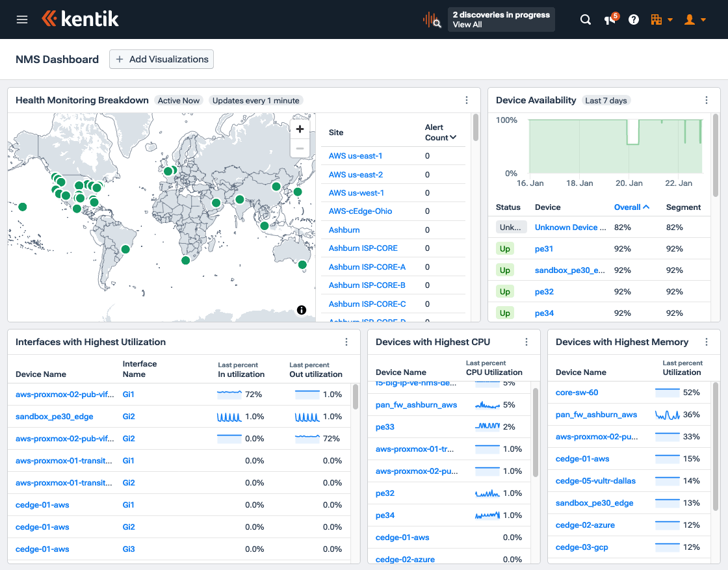
Task: Open global search with the magnifier icon
Action: click(586, 19)
